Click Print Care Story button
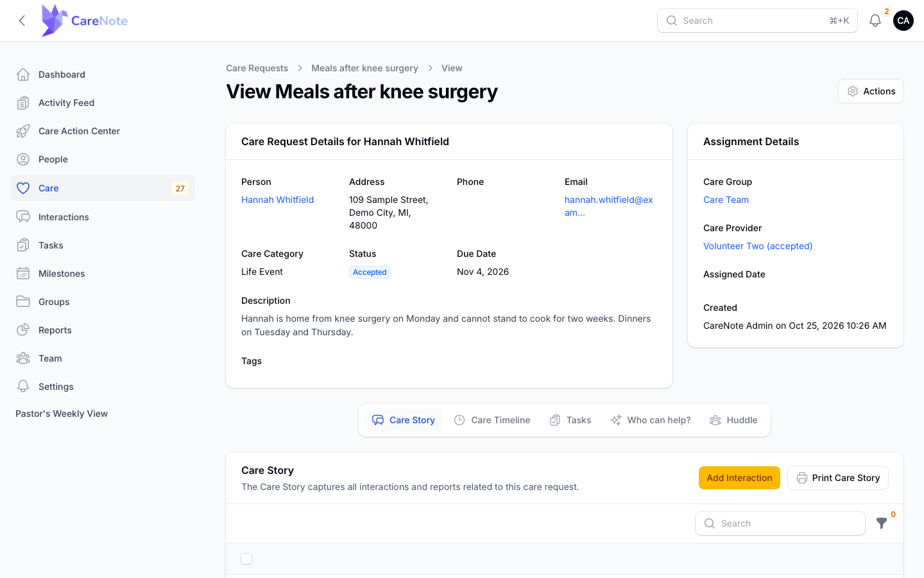This screenshot has width=924, height=578. [x=838, y=478]
